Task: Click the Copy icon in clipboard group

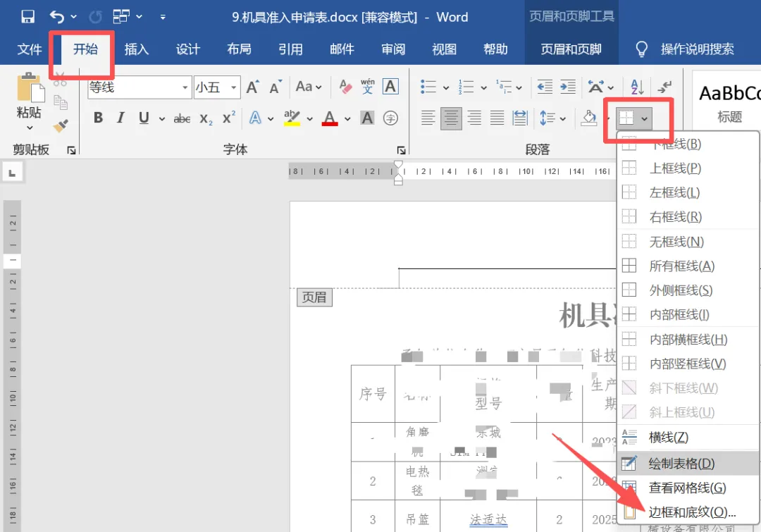Action: pyautogui.click(x=61, y=102)
